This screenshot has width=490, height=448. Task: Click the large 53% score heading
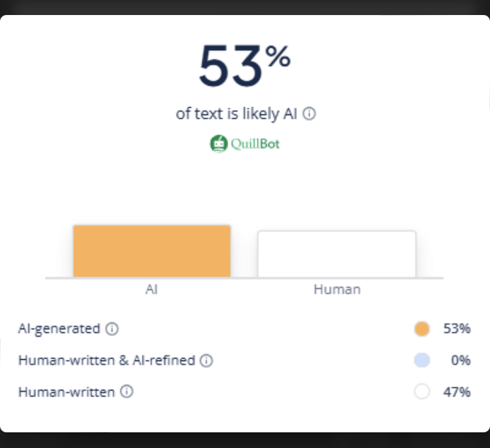click(x=244, y=65)
